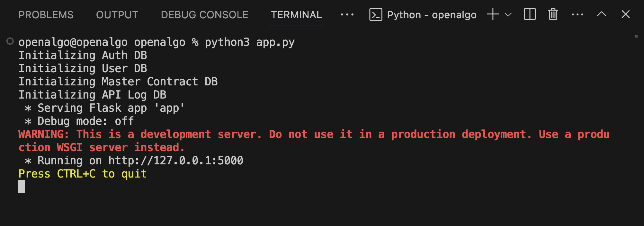This screenshot has width=644, height=226.
Task: Open the ellipsis menu beside the trash icon
Action: pyautogui.click(x=577, y=15)
